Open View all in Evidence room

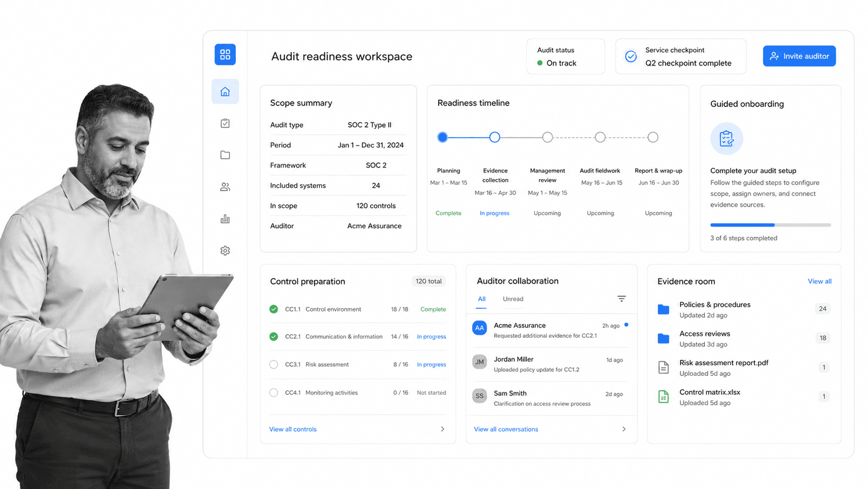(x=819, y=281)
